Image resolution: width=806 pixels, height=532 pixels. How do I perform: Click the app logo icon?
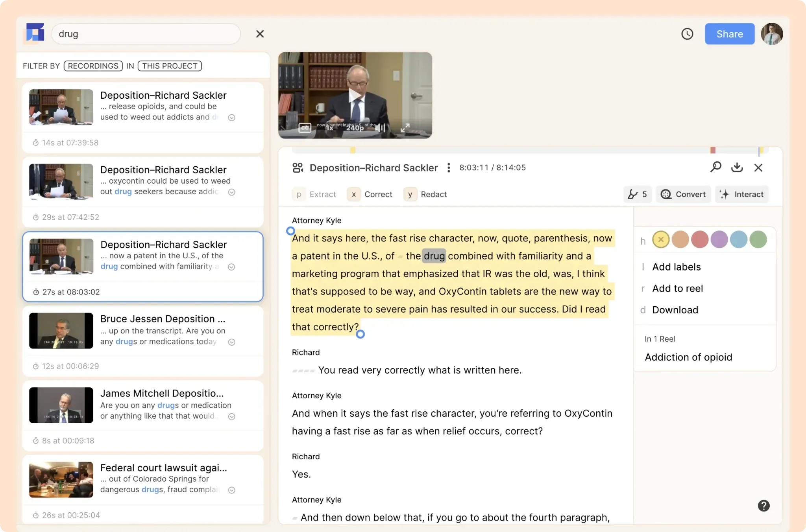tap(35, 33)
